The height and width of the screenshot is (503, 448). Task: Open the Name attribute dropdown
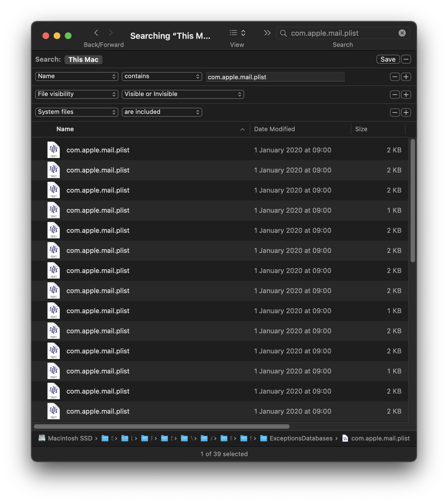pyautogui.click(x=77, y=76)
